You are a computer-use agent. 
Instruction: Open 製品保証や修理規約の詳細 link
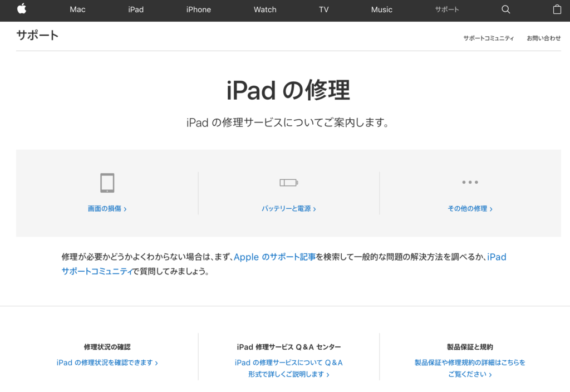tap(470, 369)
